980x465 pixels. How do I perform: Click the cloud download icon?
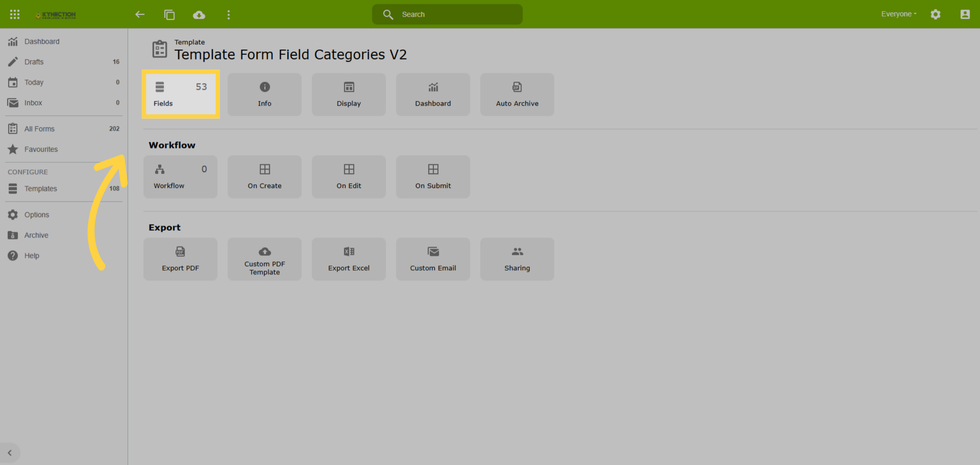[199, 15]
